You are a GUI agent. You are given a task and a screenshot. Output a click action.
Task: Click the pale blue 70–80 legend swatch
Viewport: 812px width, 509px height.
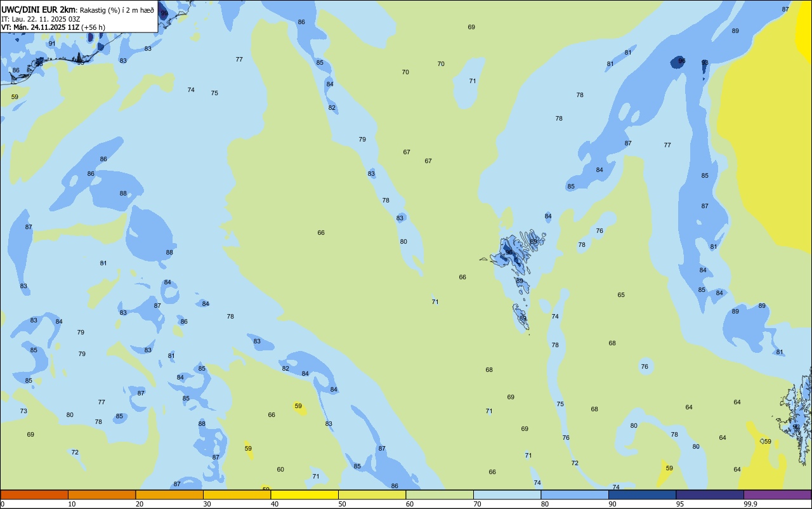pos(507,494)
